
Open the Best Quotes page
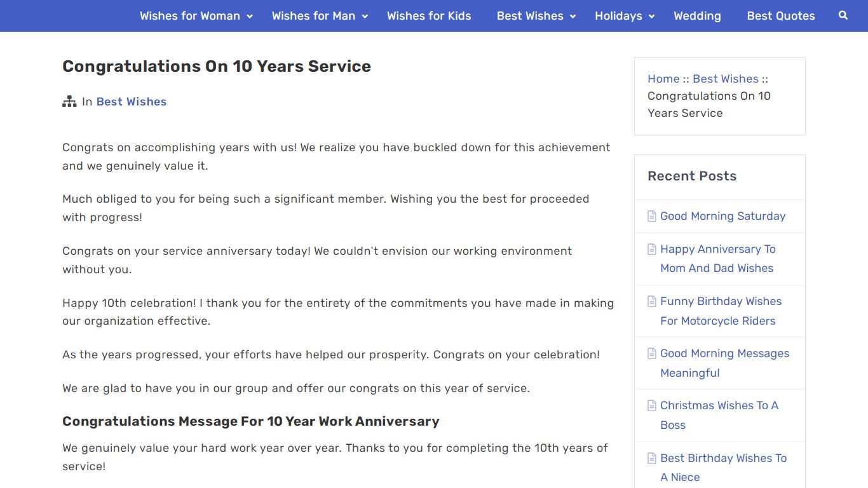coord(781,16)
